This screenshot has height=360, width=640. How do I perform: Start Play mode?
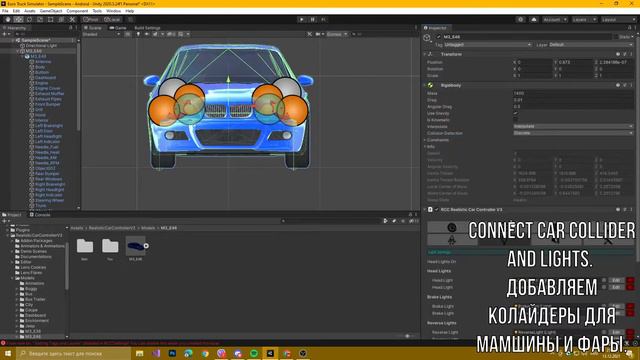click(302, 19)
